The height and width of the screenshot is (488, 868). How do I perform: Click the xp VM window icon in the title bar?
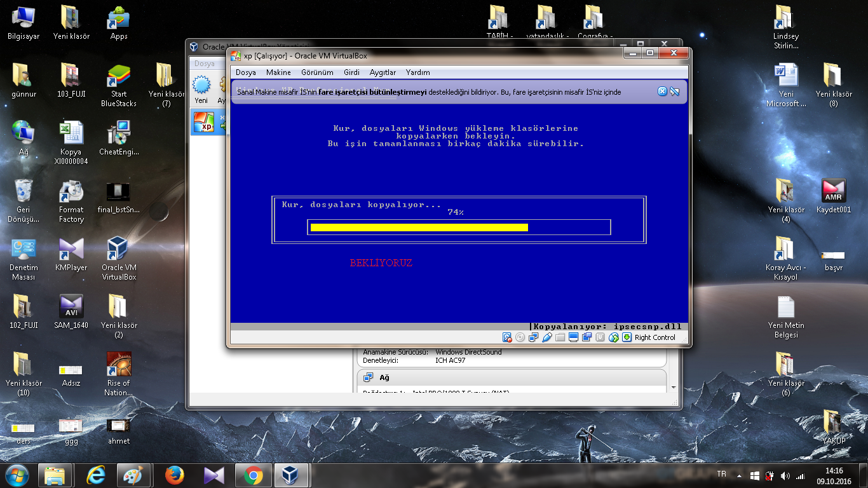236,56
